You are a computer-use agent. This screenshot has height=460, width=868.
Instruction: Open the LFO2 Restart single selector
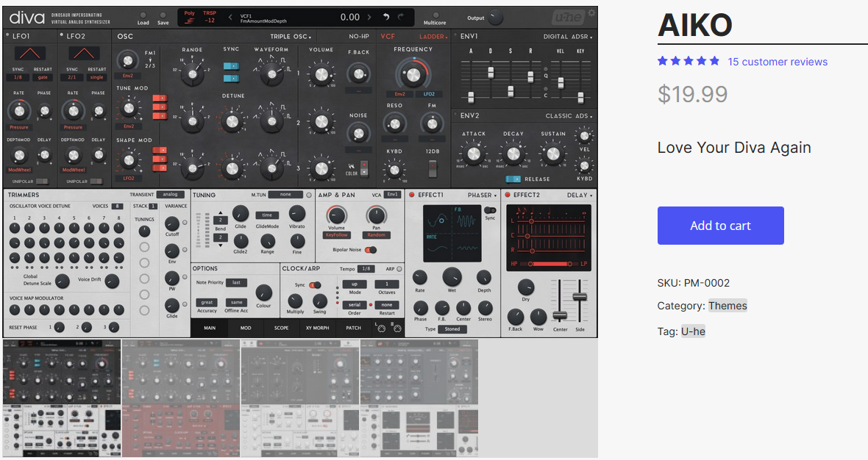[x=97, y=77]
